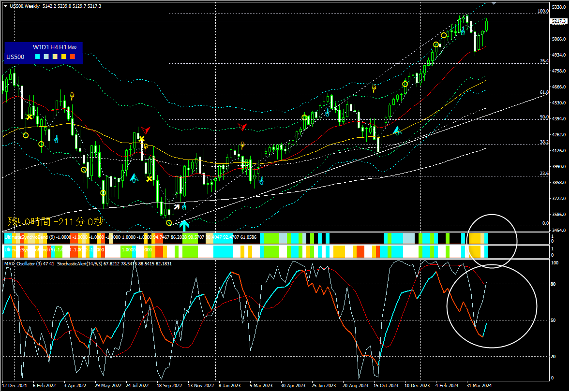Click the orange pointing-hand icon near April 2022

[72, 96]
